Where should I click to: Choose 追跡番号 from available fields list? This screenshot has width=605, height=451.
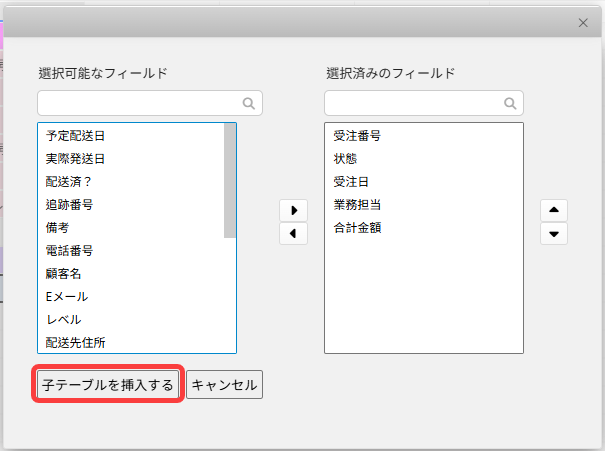[x=70, y=205]
